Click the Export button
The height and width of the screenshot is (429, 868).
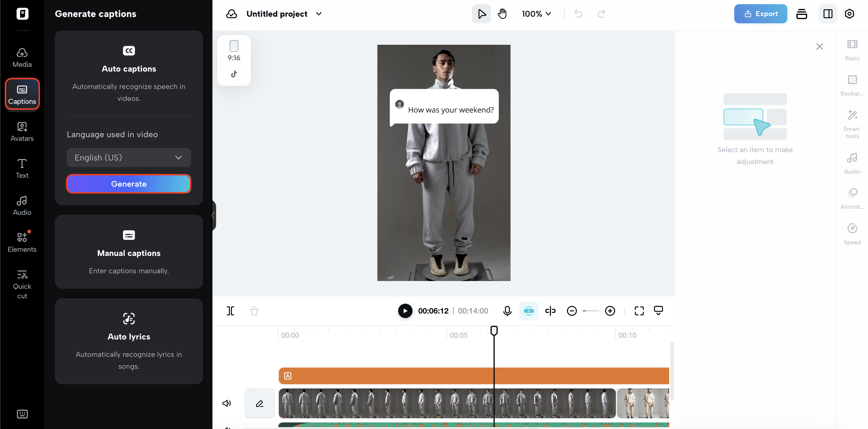(x=761, y=14)
